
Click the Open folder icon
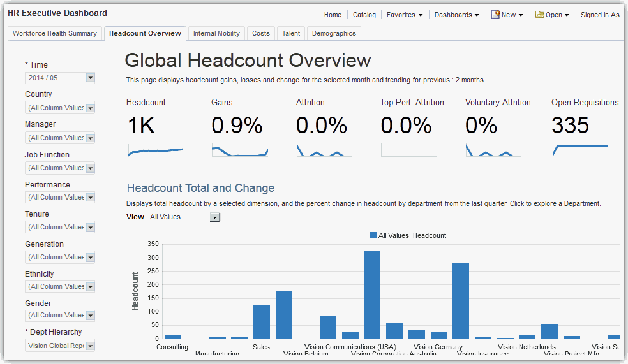click(539, 15)
